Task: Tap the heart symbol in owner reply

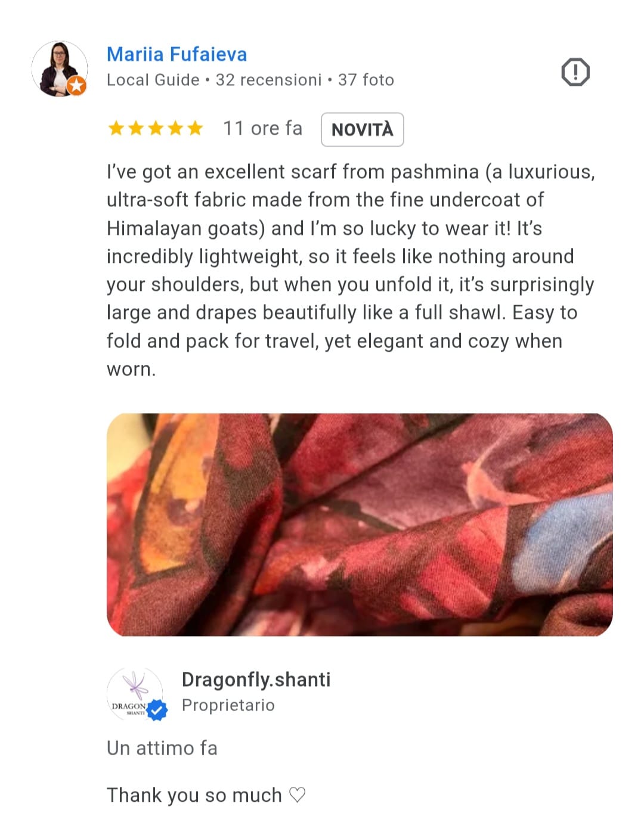Action: coord(297,795)
